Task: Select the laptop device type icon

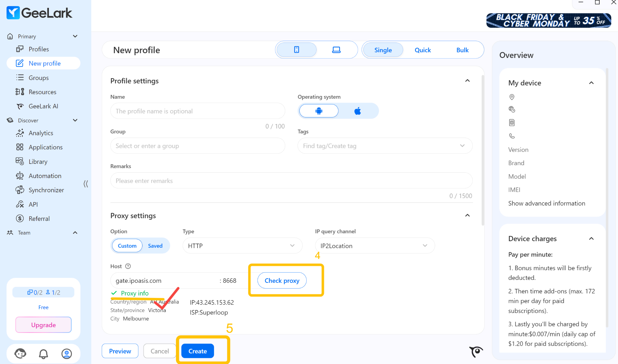Action: click(x=336, y=50)
